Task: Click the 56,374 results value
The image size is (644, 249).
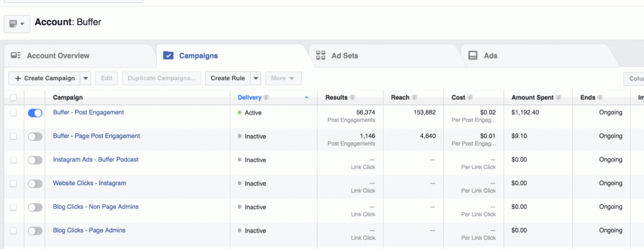Action: pos(365,112)
